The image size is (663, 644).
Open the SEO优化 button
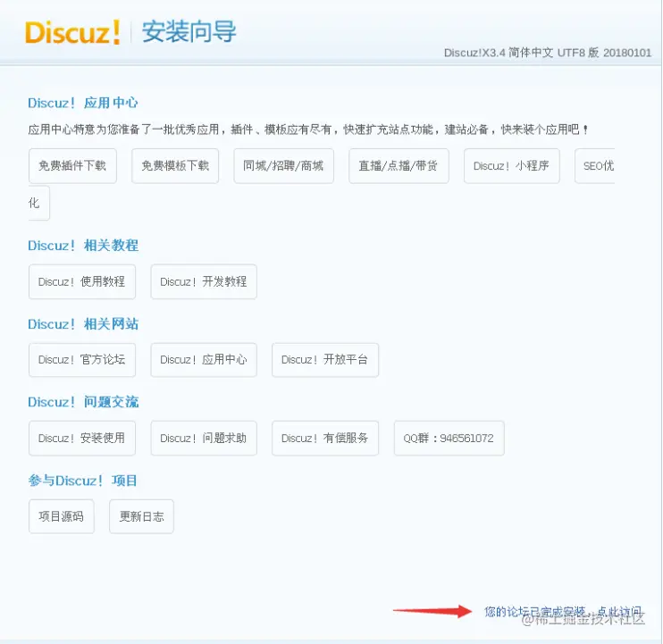tap(595, 165)
